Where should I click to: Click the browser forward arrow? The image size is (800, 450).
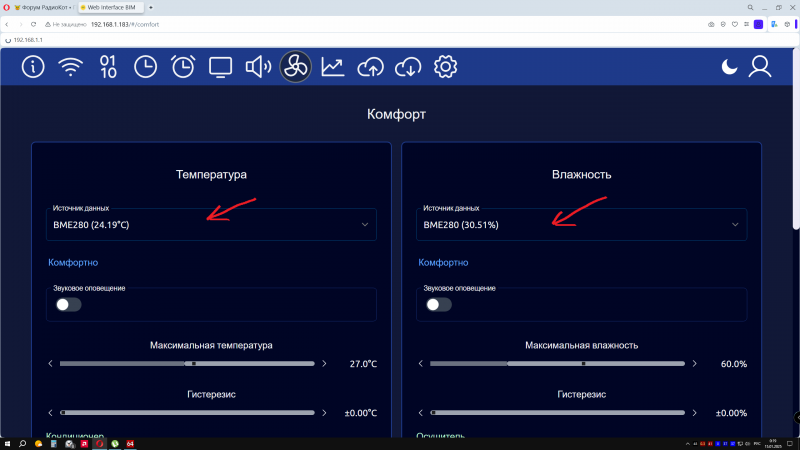coord(20,24)
